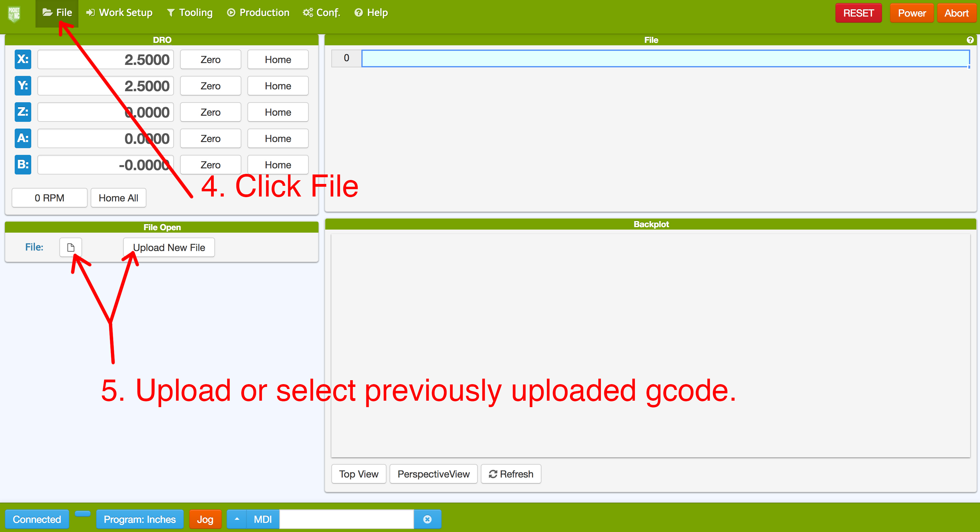Click the Upload New File button
This screenshot has height=532, width=980.
pos(168,248)
